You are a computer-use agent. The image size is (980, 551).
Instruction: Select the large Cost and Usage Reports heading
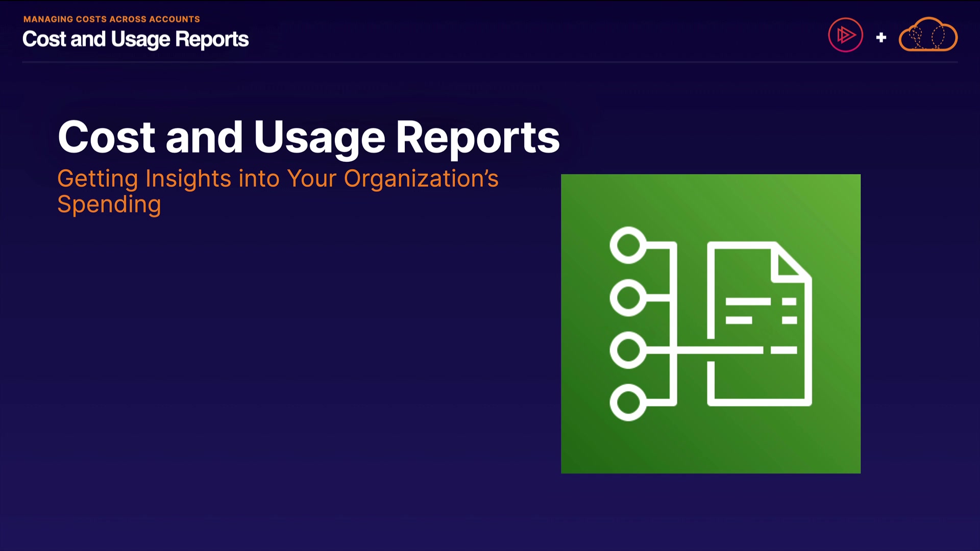pyautogui.click(x=308, y=137)
